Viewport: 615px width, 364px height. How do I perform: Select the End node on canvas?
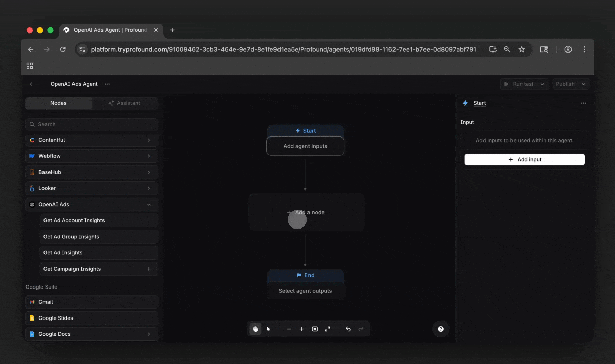click(305, 275)
